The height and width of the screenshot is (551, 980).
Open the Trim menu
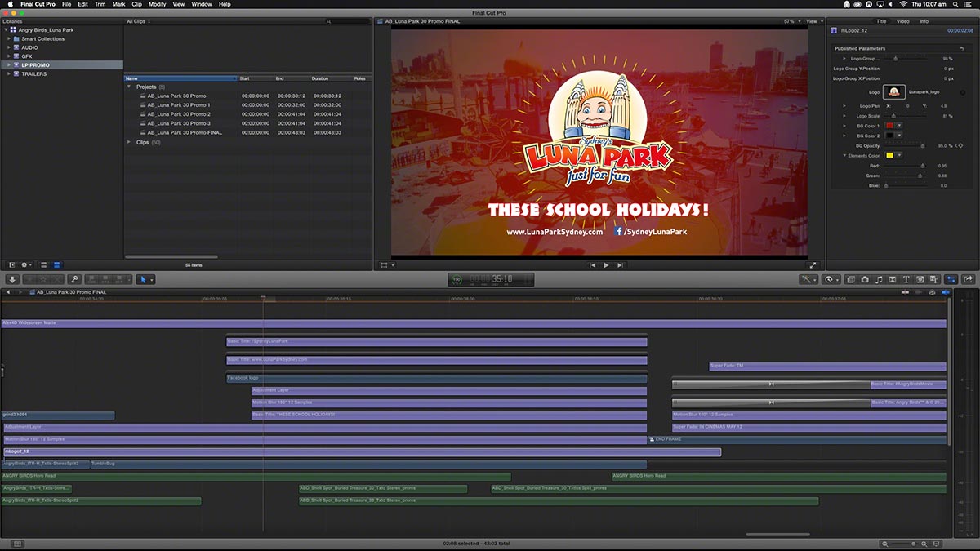(x=100, y=4)
